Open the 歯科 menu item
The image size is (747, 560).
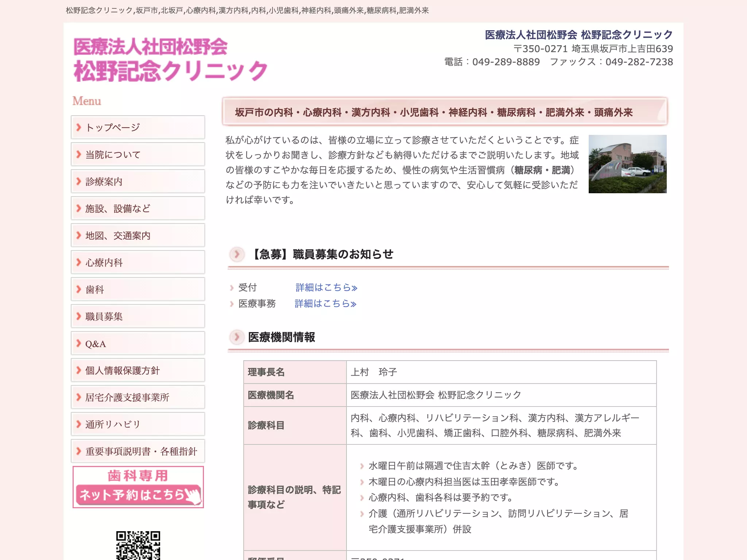[138, 289]
